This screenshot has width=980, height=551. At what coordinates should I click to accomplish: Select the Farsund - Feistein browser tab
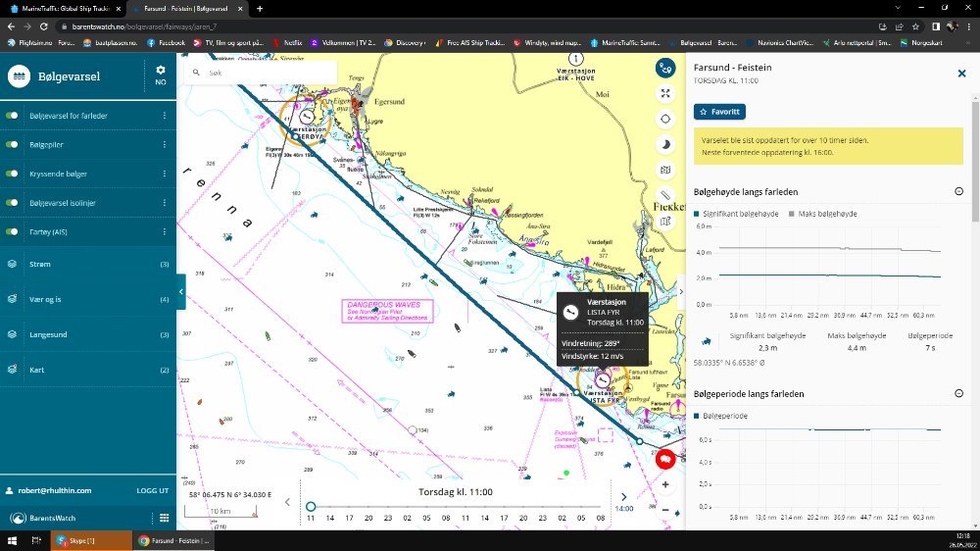click(x=186, y=9)
